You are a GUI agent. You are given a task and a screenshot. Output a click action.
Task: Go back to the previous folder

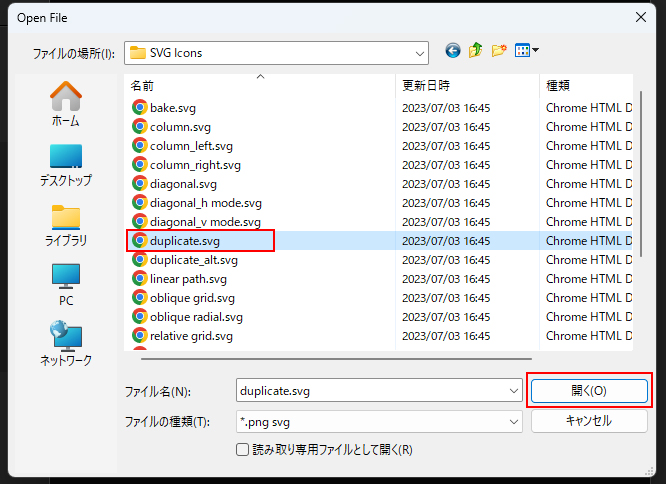(453, 51)
